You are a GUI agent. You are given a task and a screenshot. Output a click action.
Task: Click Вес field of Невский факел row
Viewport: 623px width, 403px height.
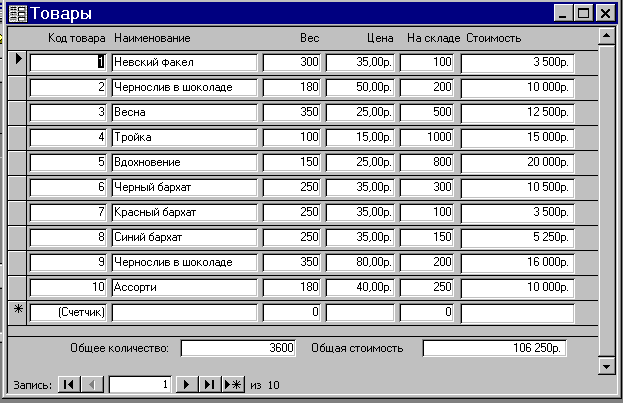tap(292, 63)
